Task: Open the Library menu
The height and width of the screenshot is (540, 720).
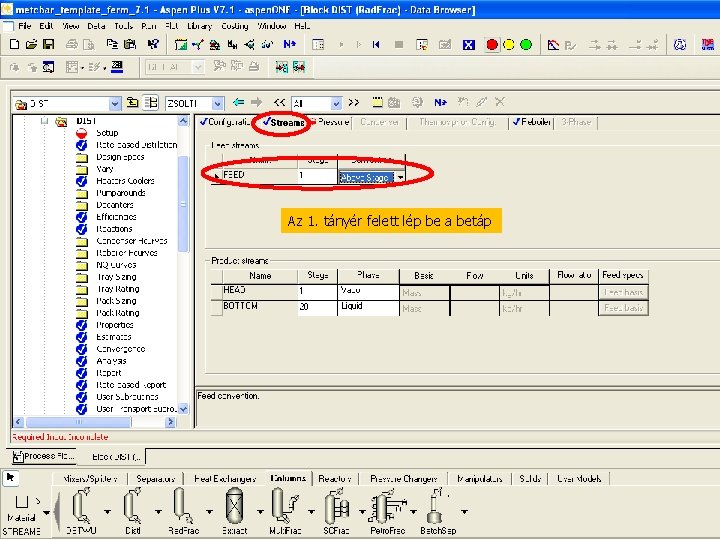Action: [x=198, y=25]
